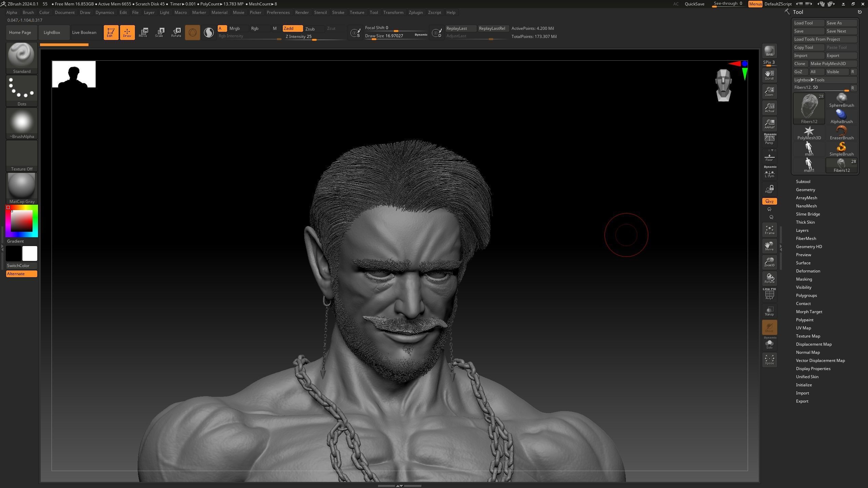
Task: Click the Xpose icon
Action: click(x=769, y=360)
